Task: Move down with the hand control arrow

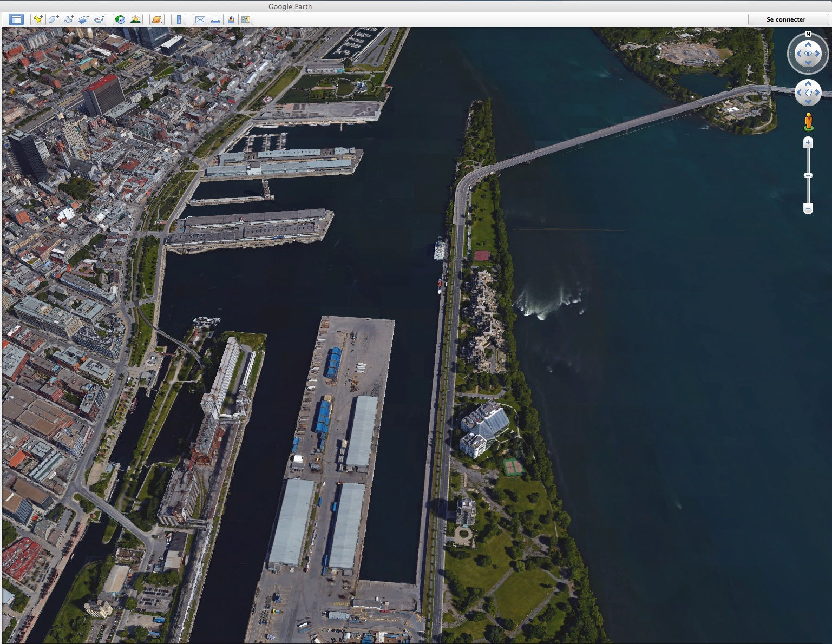Action: (x=808, y=102)
